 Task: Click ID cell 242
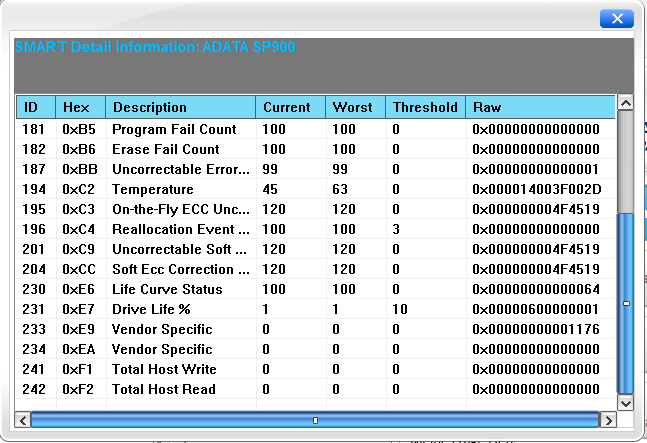click(x=34, y=389)
